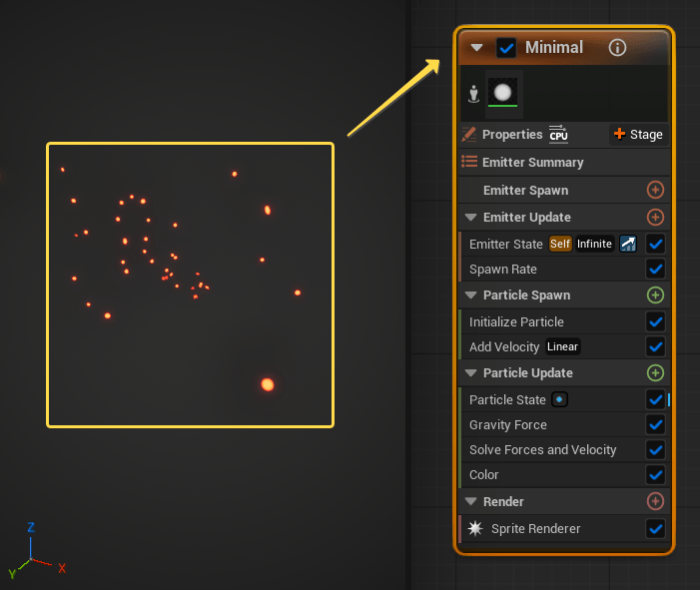The image size is (700, 590).
Task: Add module to Emitter Update
Action: [x=655, y=218]
